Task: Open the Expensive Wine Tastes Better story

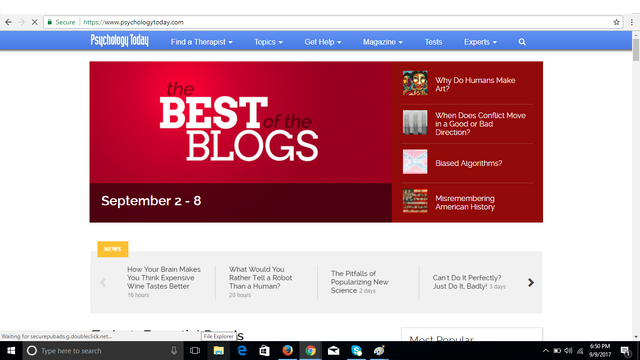Action: click(x=164, y=278)
